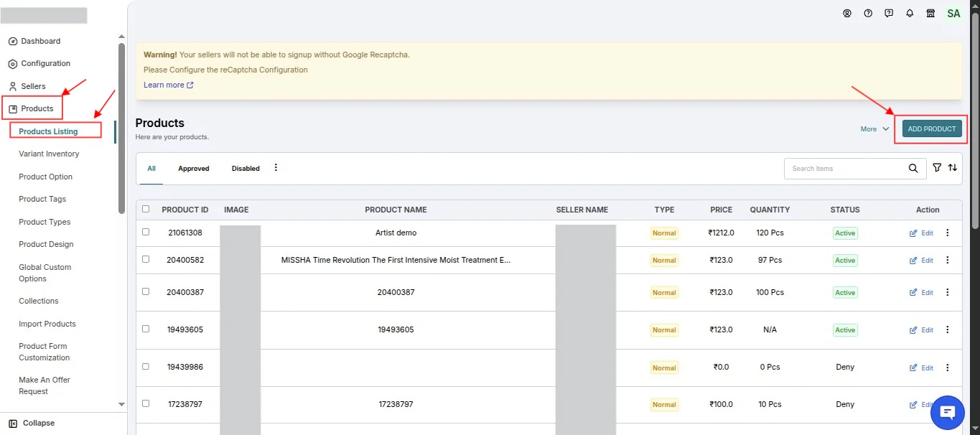
Task: Click the help question mark icon
Action: tap(868, 13)
